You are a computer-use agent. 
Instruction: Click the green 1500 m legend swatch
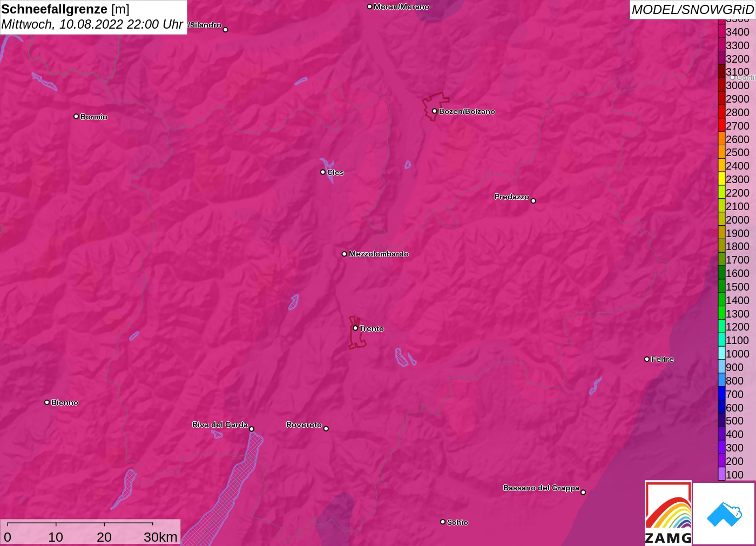click(x=721, y=287)
